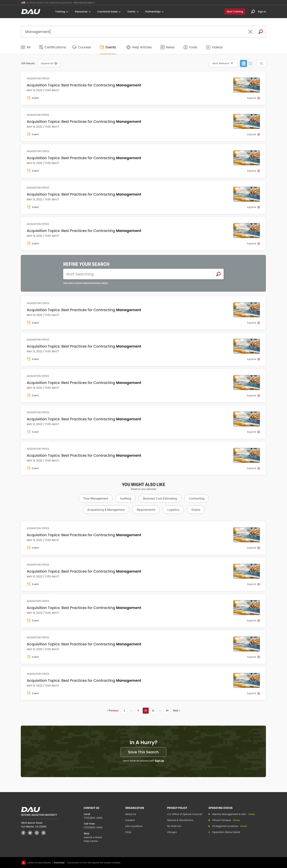The height and width of the screenshot is (868, 287).
Task: Open Tips & Tricks for Searching link
Action: pyautogui.click(x=86, y=283)
